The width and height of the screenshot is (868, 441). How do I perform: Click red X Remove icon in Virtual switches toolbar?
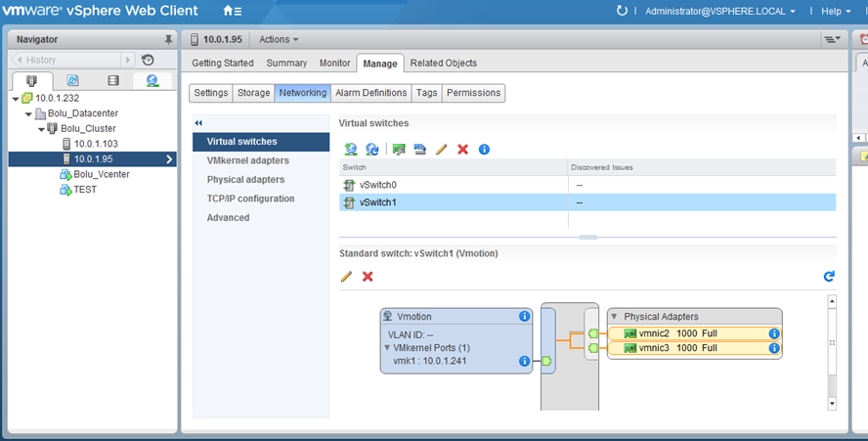pos(462,149)
